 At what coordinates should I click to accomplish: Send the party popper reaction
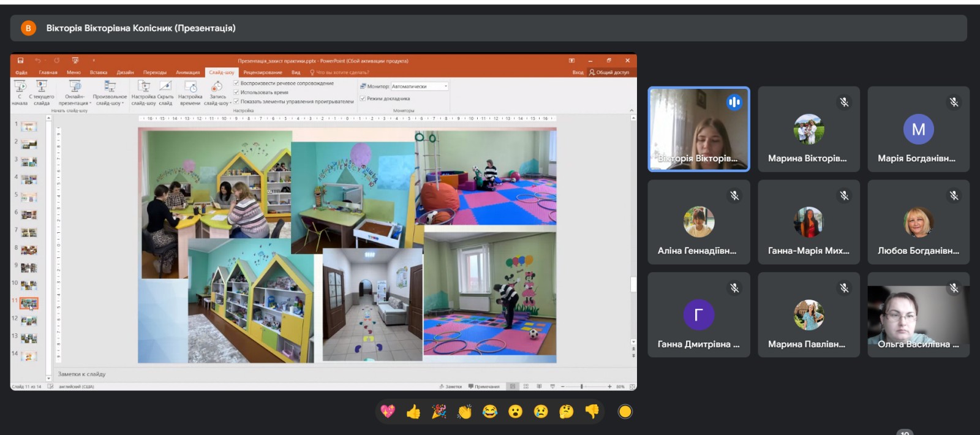click(439, 412)
